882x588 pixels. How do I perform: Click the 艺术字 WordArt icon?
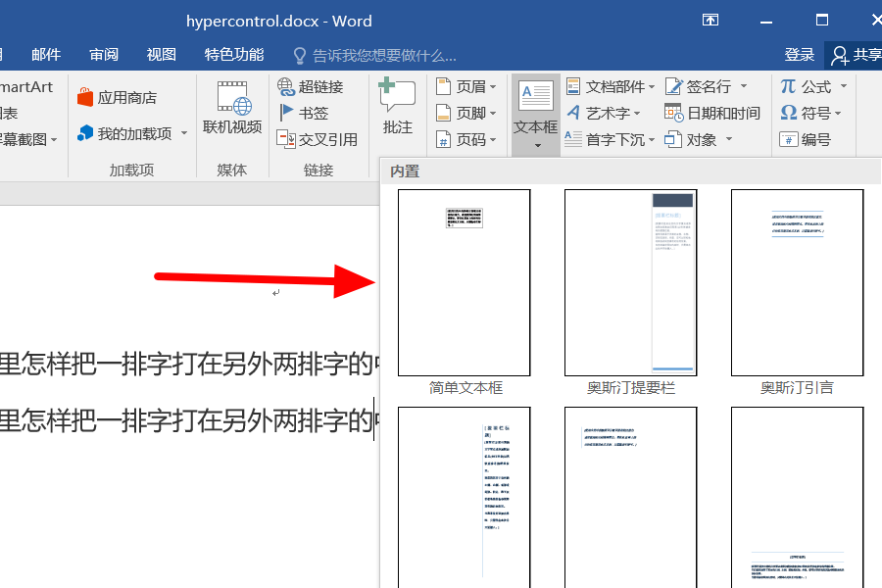pos(573,113)
